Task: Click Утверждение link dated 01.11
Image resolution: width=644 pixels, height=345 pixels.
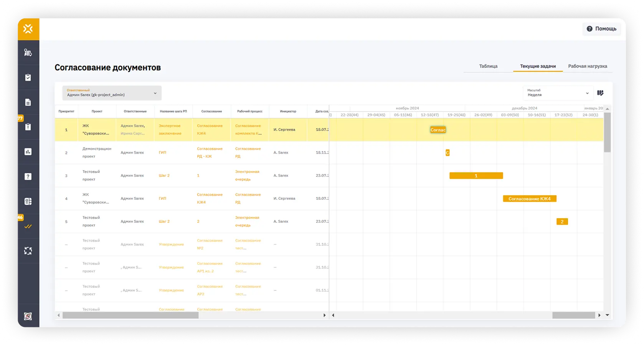Action: (x=171, y=290)
